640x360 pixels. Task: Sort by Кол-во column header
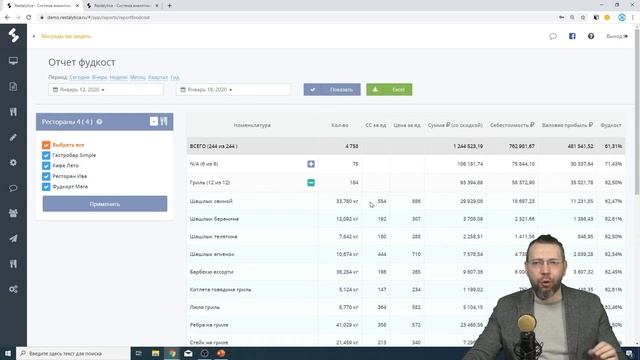pyautogui.click(x=340, y=125)
